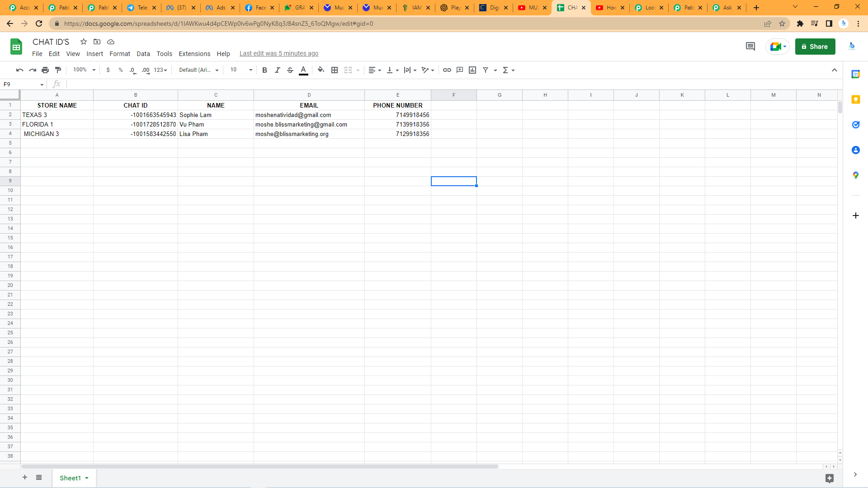Open Google Maps in side panel

click(x=856, y=175)
